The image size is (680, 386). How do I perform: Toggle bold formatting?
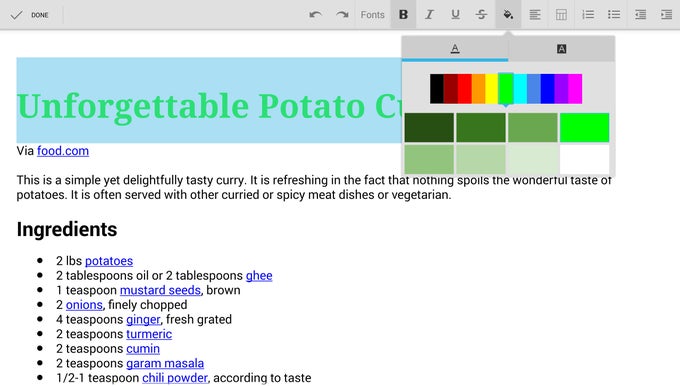(403, 15)
